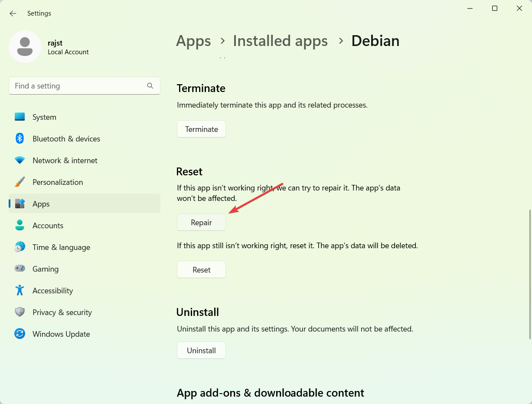Image resolution: width=532 pixels, height=404 pixels.
Task: Navigate to Installed apps breadcrumb
Action: 280,41
